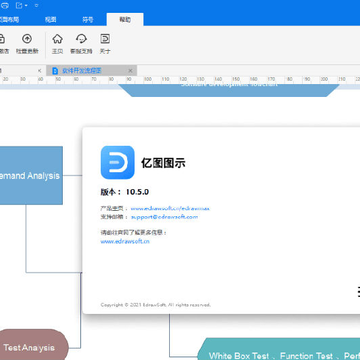Select the Demand Analysis flowchart shape
The height and width of the screenshot is (360, 360).
pyautogui.click(x=31, y=175)
